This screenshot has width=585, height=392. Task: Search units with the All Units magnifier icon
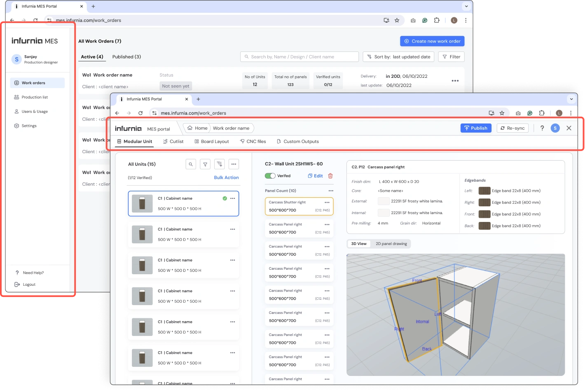[x=191, y=164]
